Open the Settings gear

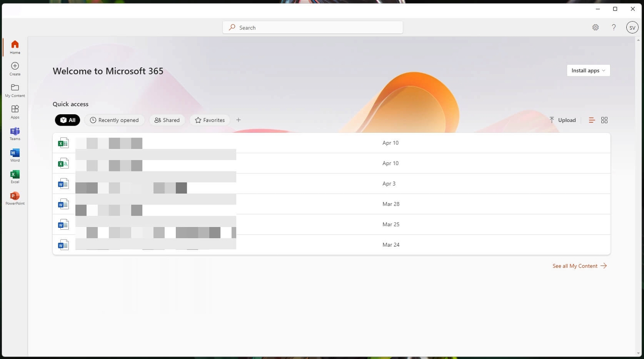[595, 27]
